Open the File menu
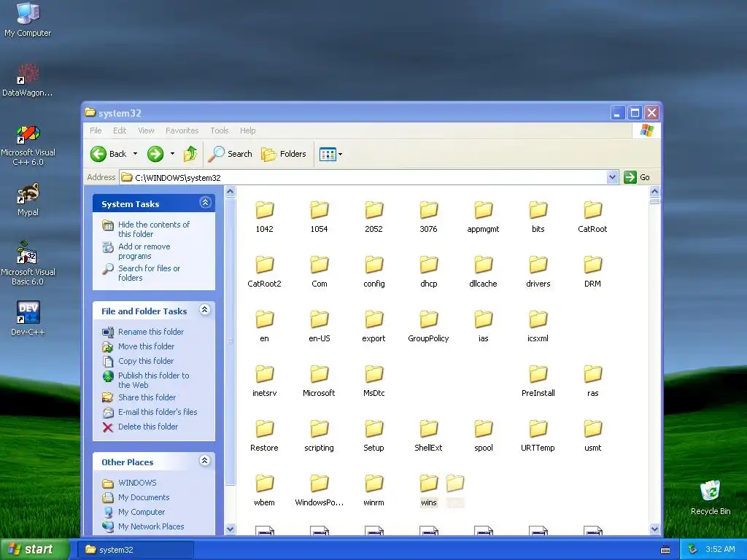 (x=96, y=131)
